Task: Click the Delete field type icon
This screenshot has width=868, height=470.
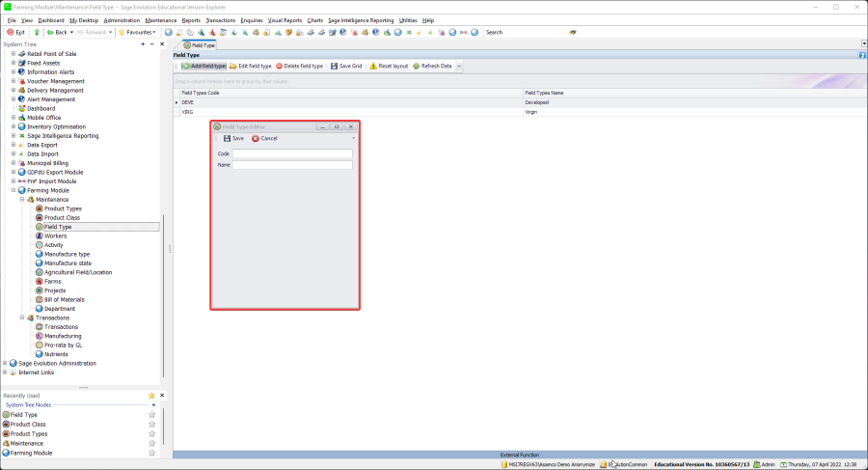Action: [280, 66]
